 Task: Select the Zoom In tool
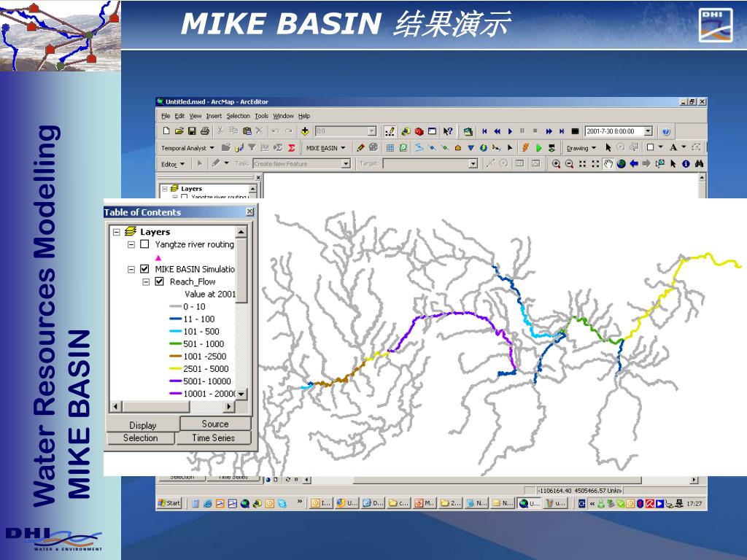point(556,164)
